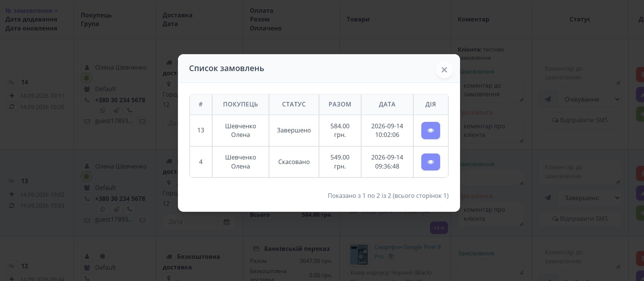Image resolution: width=644 pixels, height=281 pixels.
Task: Open customer Олена Шевченко in order 14
Action: point(121,68)
